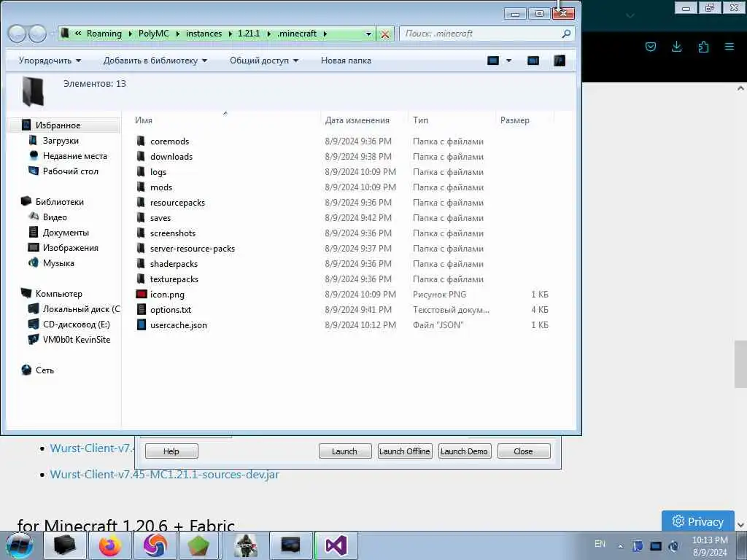The height and width of the screenshot is (560, 747).
Task: Open PolyMC green cube taskbar icon
Action: [x=198, y=545]
